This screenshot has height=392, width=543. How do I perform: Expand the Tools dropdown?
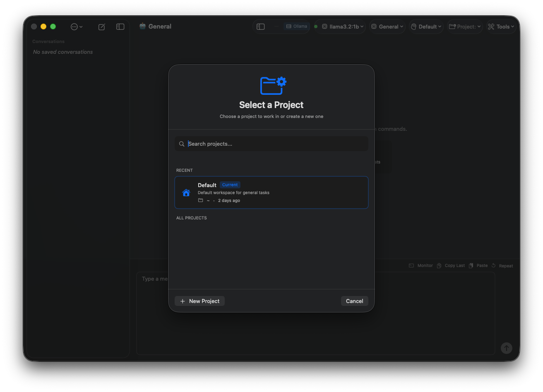pos(501,26)
